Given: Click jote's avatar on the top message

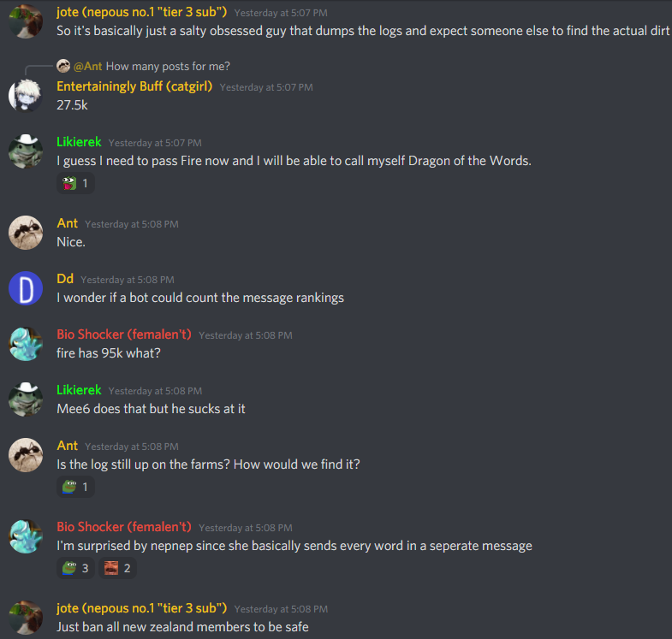Looking at the screenshot, I should [26, 21].
